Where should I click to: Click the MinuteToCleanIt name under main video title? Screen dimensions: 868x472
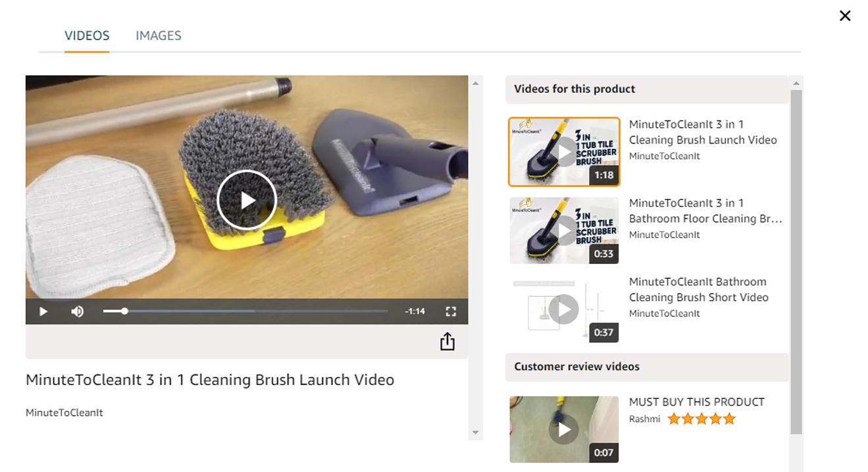point(64,413)
